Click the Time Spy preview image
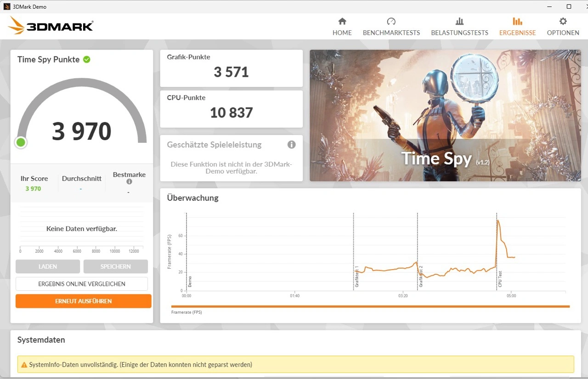 pos(445,115)
